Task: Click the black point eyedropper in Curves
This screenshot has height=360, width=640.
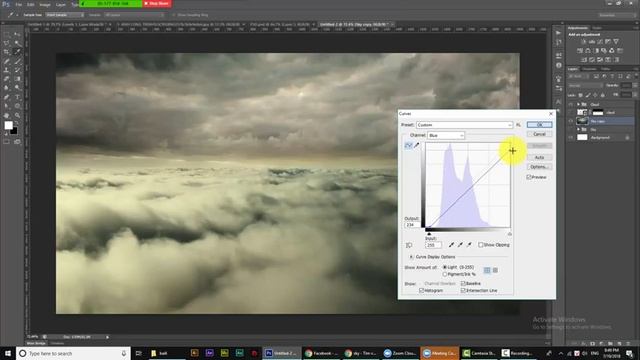Action: click(451, 245)
